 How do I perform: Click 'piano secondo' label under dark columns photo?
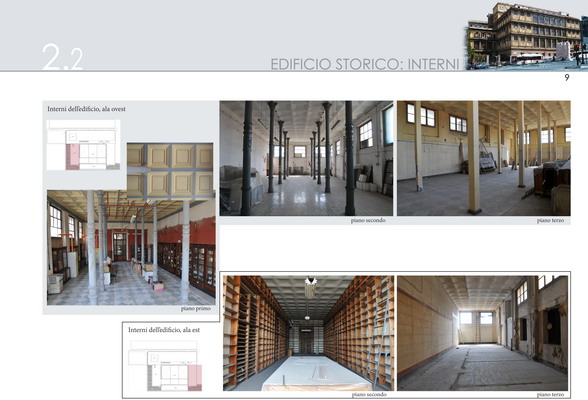tap(368, 220)
